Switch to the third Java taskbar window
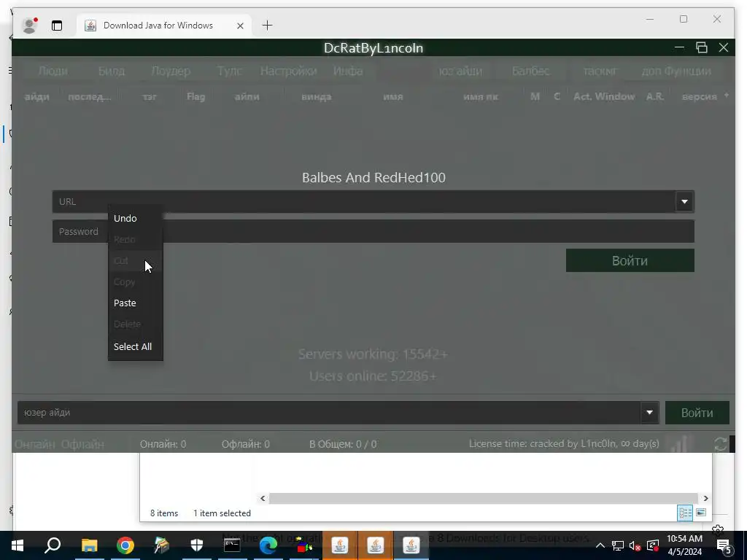This screenshot has height=560, width=747. [411, 545]
